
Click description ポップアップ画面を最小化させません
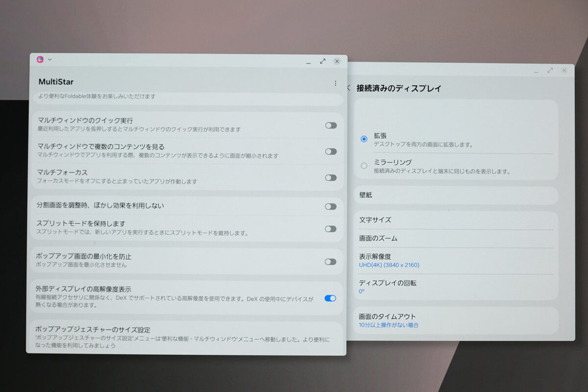(x=81, y=265)
